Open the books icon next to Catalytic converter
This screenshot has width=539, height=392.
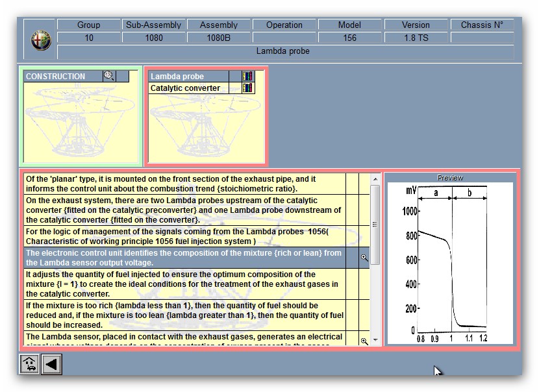[x=247, y=88]
